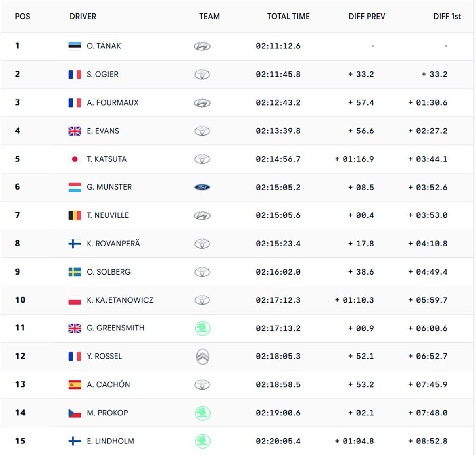
Task: Click the TOTAL TIME column header
Action: point(288,17)
